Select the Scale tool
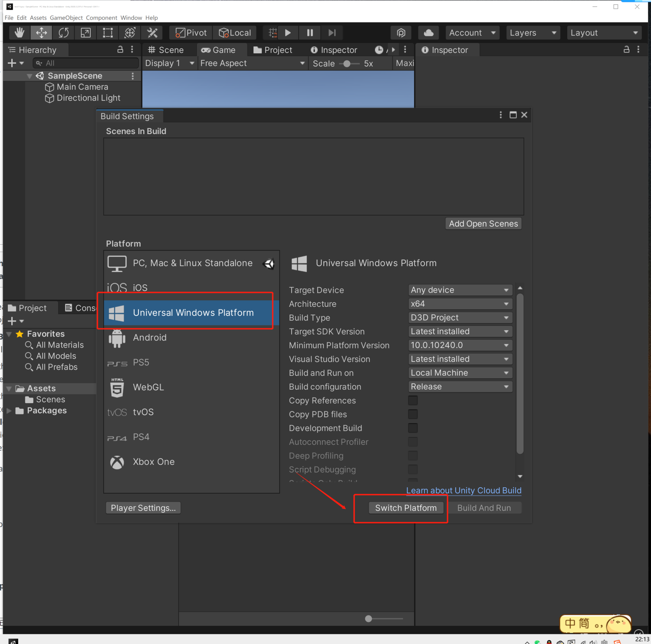This screenshot has height=644, width=651. click(85, 33)
